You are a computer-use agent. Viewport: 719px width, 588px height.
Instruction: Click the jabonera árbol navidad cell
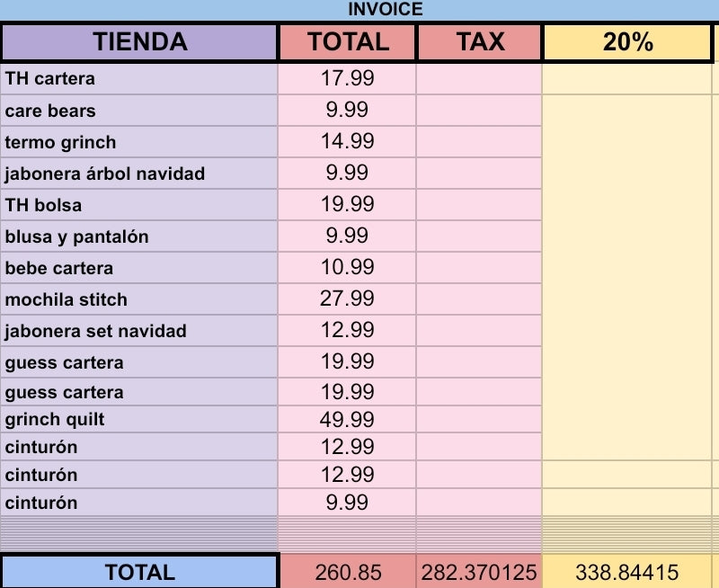click(x=139, y=174)
